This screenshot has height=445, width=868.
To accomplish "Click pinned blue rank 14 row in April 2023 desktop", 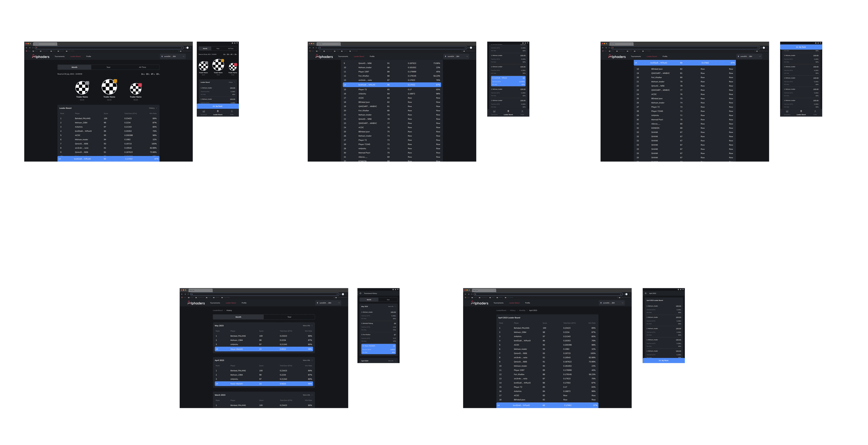I will [x=547, y=405].
